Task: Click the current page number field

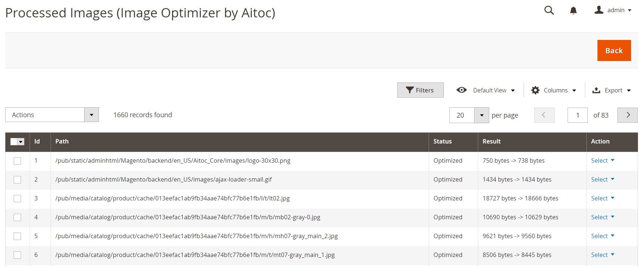Action: (x=578, y=115)
